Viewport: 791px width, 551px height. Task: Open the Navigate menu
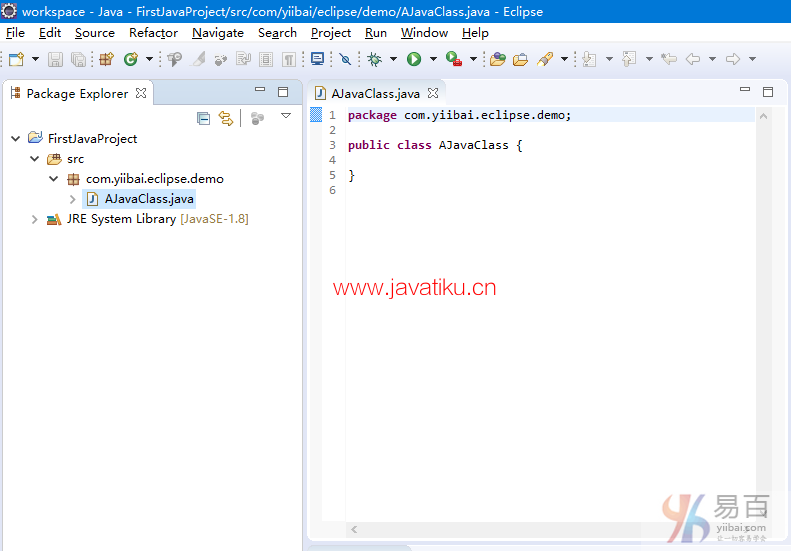click(x=217, y=33)
